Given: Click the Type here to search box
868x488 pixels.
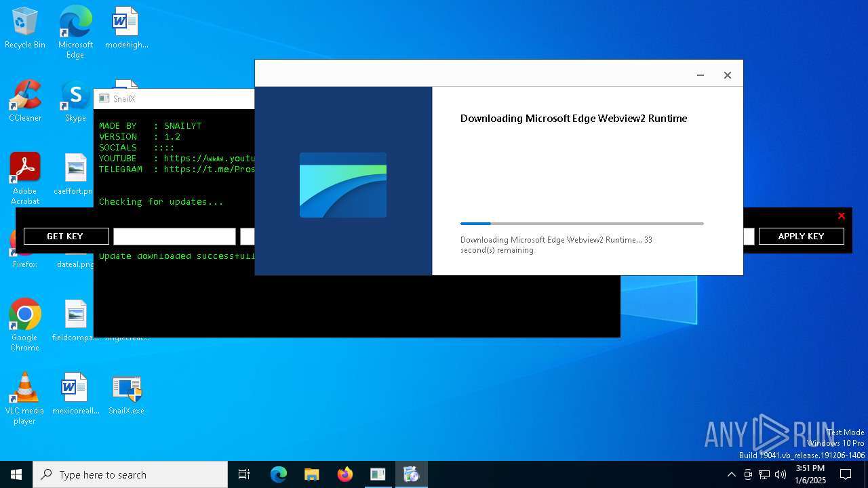Looking at the screenshot, I should tap(130, 474).
